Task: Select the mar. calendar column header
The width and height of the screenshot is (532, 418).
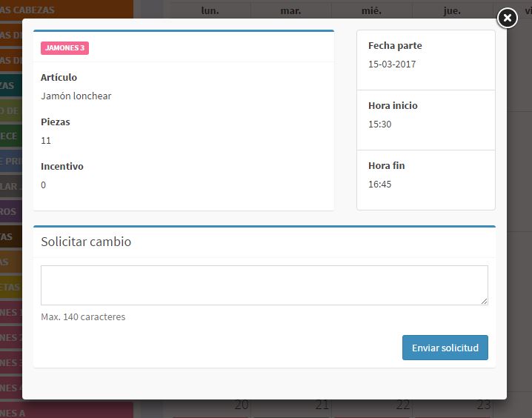Action: point(290,10)
